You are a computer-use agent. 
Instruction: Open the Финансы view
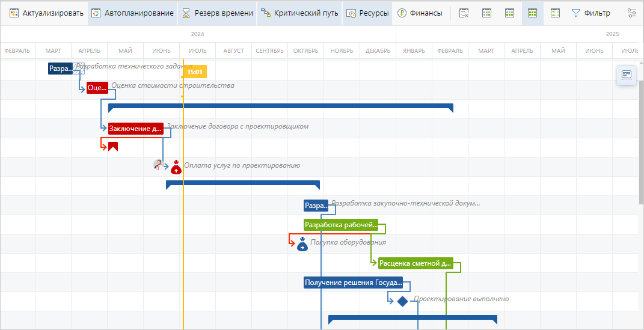pyautogui.click(x=420, y=13)
